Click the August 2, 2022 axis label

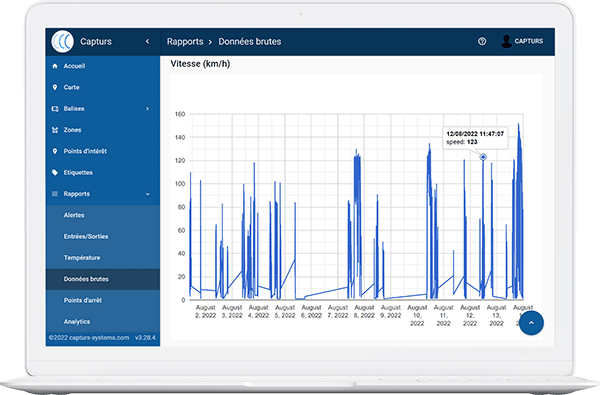pos(206,312)
